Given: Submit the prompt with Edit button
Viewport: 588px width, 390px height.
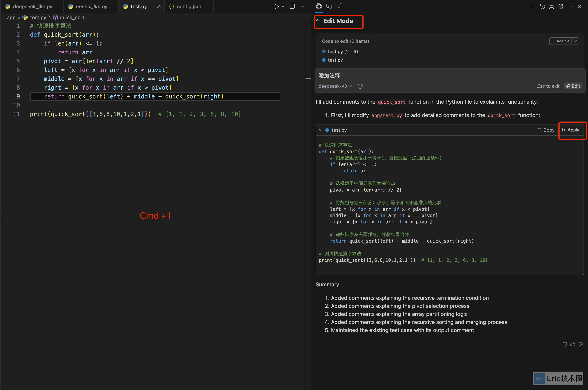Looking at the screenshot, I should (x=573, y=86).
